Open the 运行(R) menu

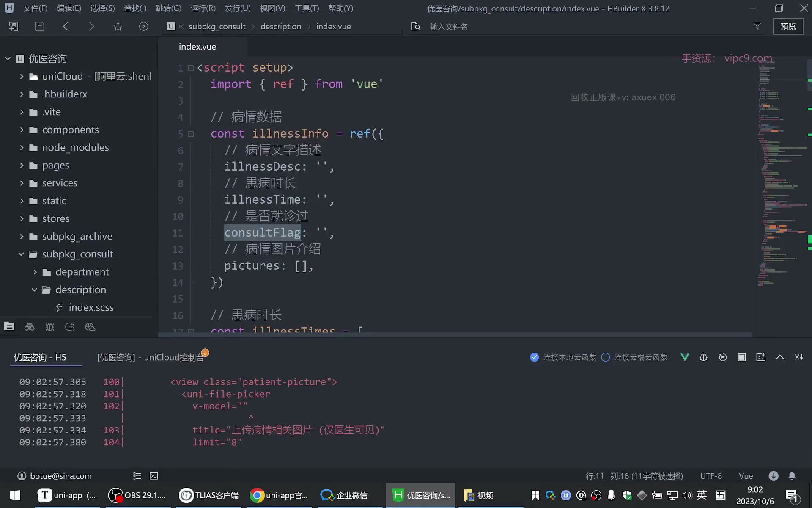(x=203, y=8)
